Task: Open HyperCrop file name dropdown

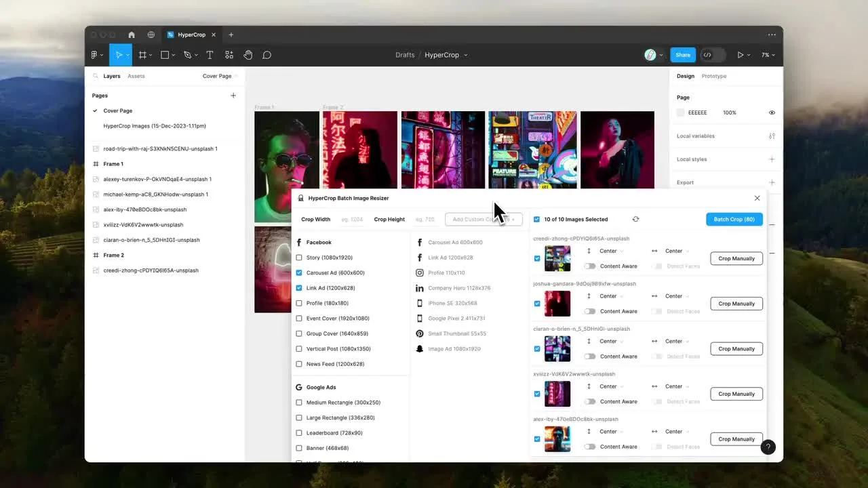Action: tap(446, 55)
